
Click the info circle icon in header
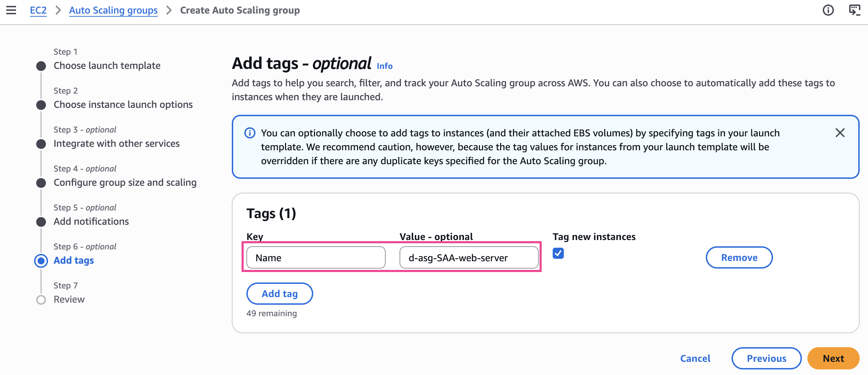(828, 10)
